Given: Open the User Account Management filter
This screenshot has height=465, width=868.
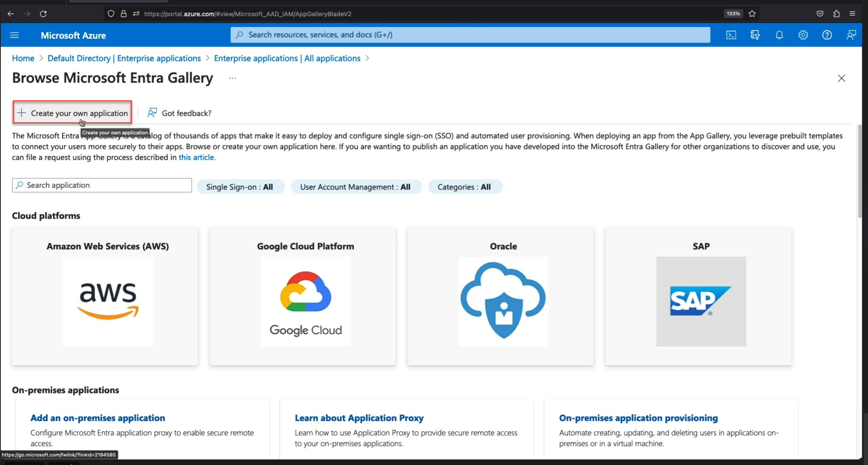Looking at the screenshot, I should 356,186.
